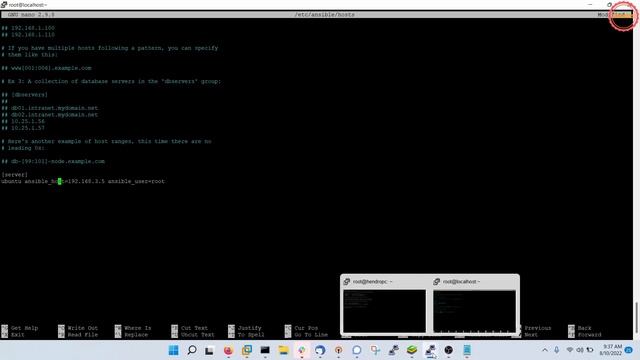Open the blue phone-shaped taskbar app

(467, 350)
